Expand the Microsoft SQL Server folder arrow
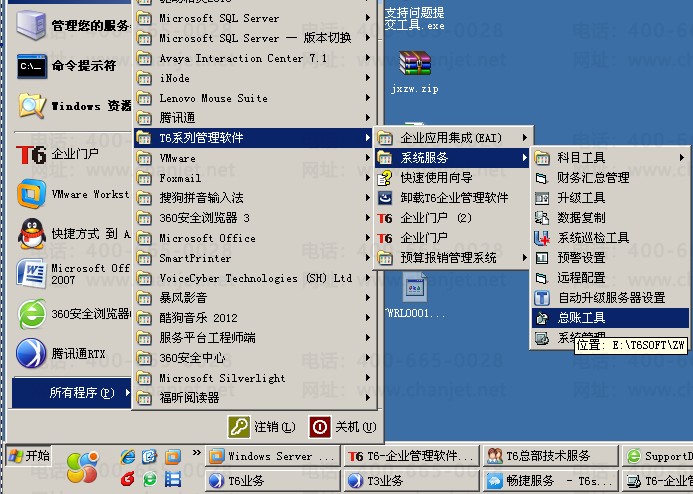This screenshot has height=494, width=693. pyautogui.click(x=368, y=18)
